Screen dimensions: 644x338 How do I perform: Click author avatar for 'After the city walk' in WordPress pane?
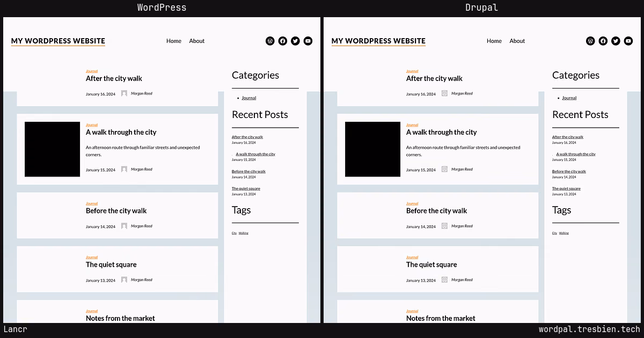[124, 93]
